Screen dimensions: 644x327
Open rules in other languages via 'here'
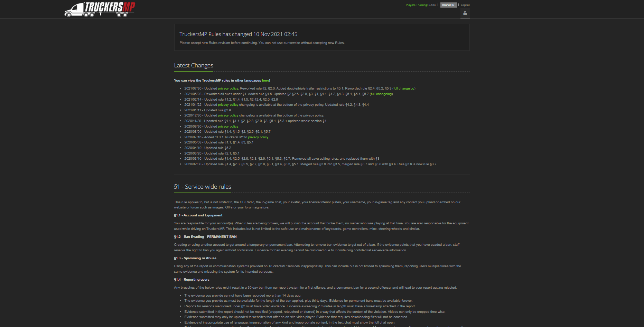click(265, 81)
